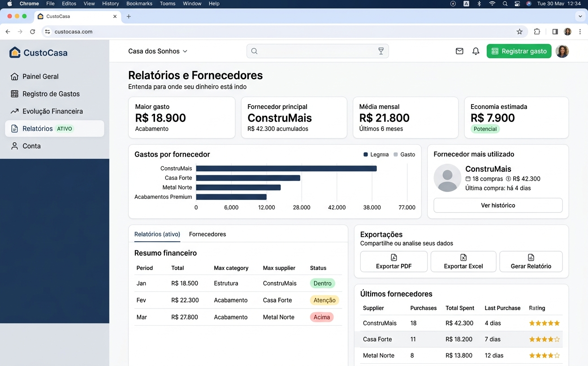This screenshot has width=588, height=366.
Task: Click Registrar gasto green button
Action: point(519,51)
